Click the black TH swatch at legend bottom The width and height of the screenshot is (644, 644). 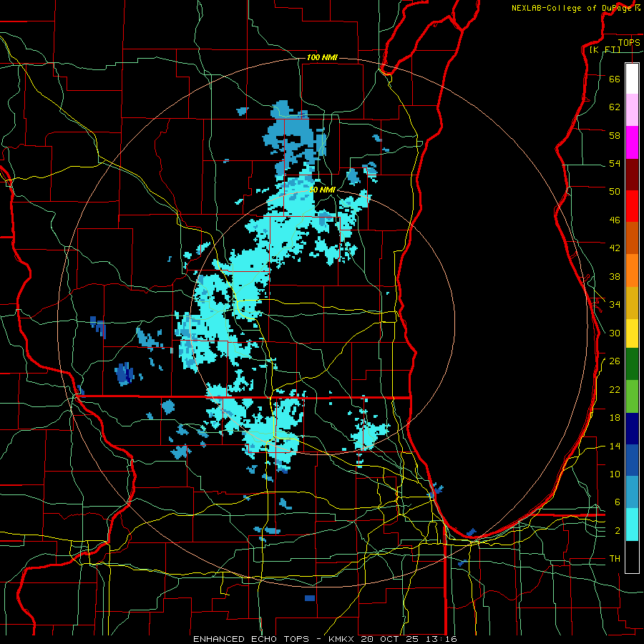tap(632, 557)
